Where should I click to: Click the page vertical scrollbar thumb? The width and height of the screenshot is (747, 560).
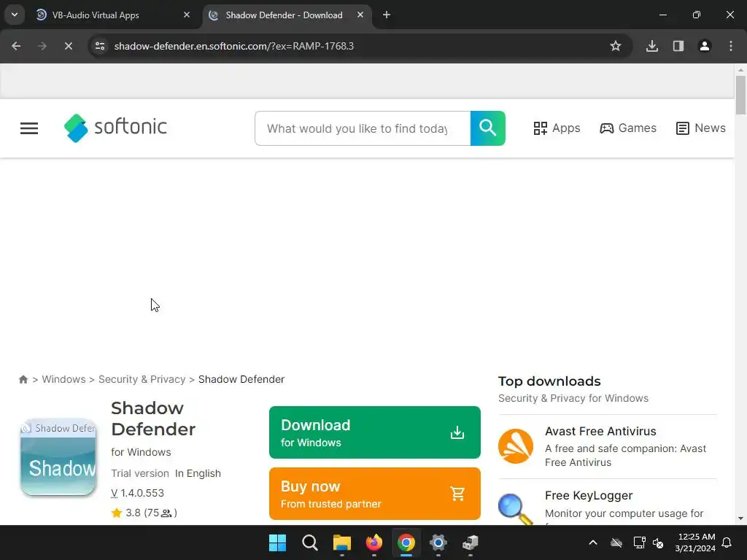pyautogui.click(x=740, y=96)
